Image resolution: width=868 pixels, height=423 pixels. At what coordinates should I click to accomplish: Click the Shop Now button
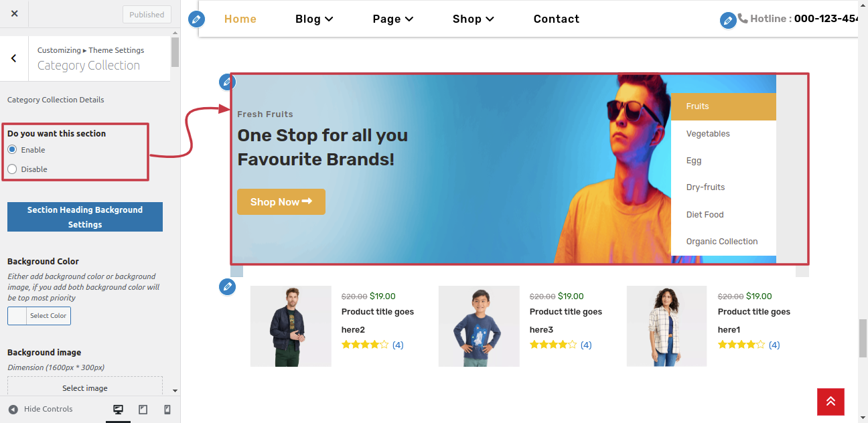(281, 202)
